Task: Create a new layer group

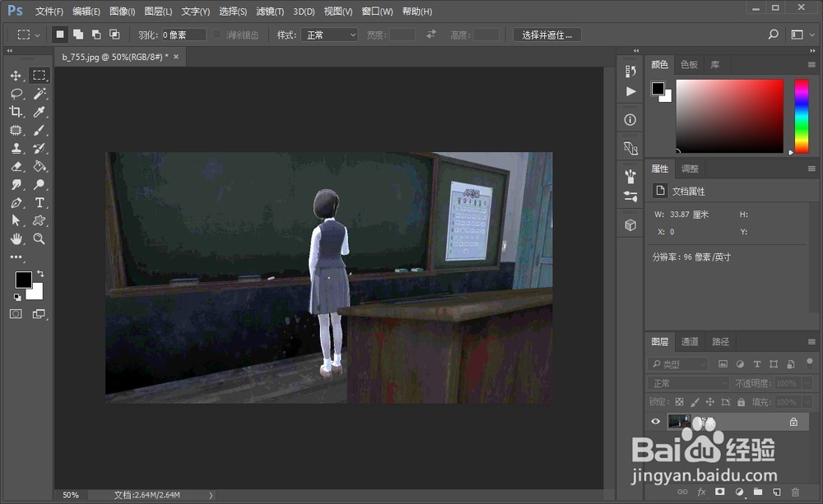Action: pyautogui.click(x=758, y=492)
